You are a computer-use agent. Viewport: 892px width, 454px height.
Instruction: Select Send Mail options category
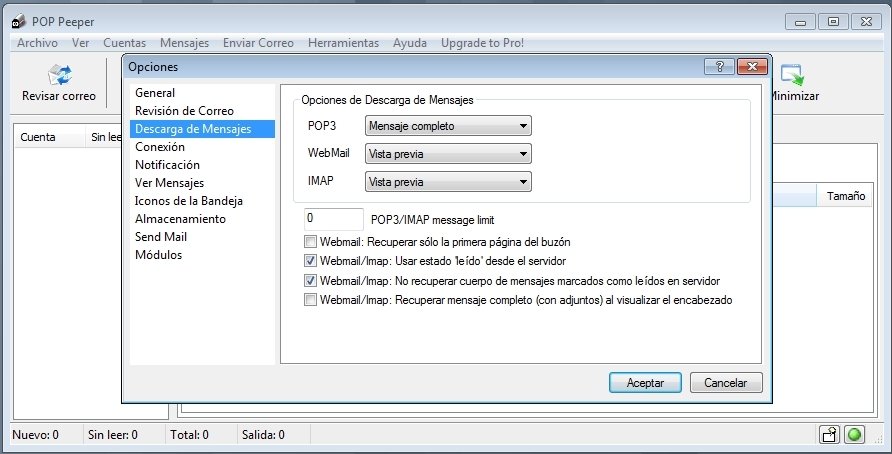202,237
